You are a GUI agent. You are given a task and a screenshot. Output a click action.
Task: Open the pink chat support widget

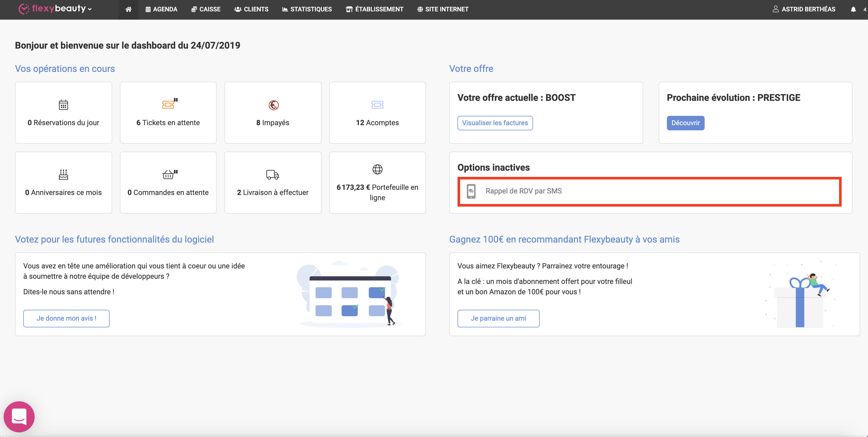coord(19,416)
